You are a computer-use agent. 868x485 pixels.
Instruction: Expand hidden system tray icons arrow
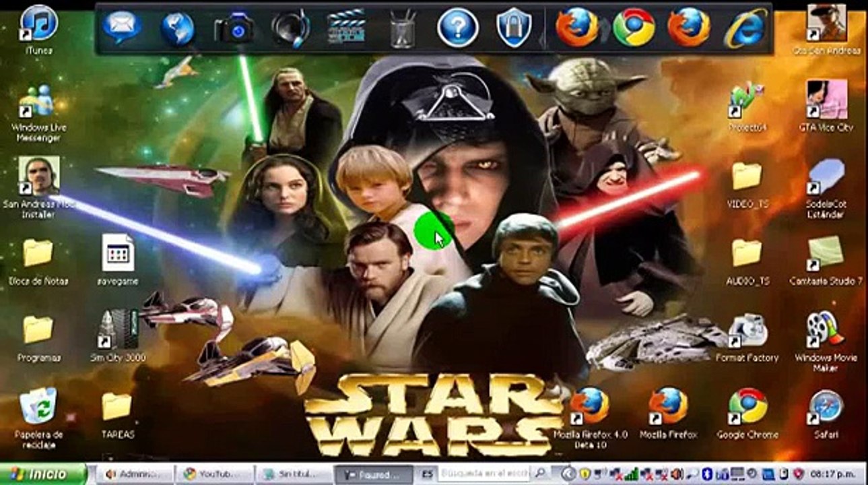coord(568,474)
